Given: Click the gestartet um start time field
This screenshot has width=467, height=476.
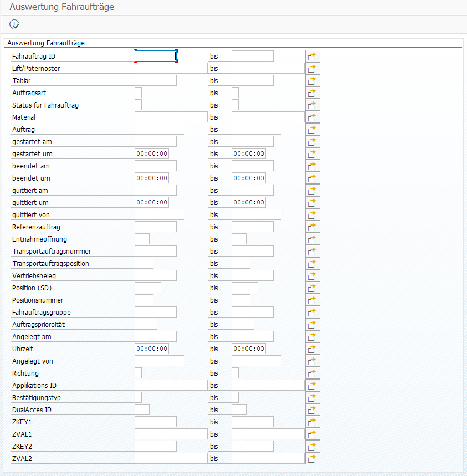Looking at the screenshot, I should (x=152, y=153).
